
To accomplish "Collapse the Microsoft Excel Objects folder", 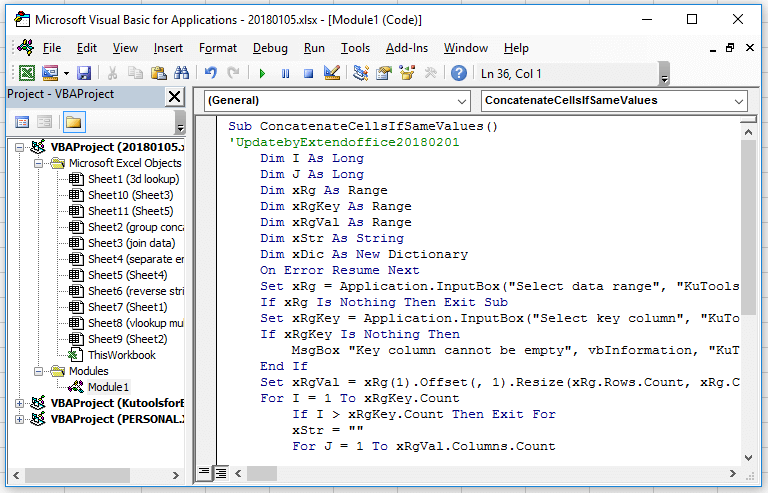I will [40, 163].
